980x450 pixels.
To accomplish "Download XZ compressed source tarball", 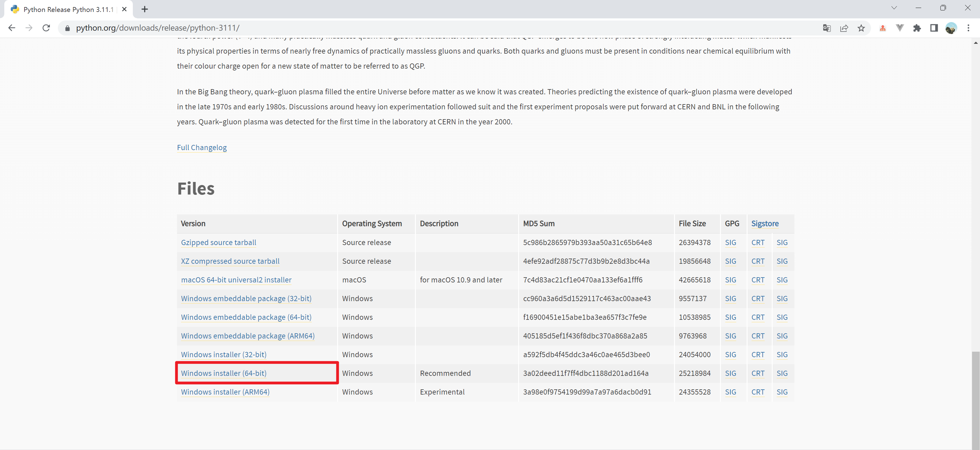I will coord(230,261).
